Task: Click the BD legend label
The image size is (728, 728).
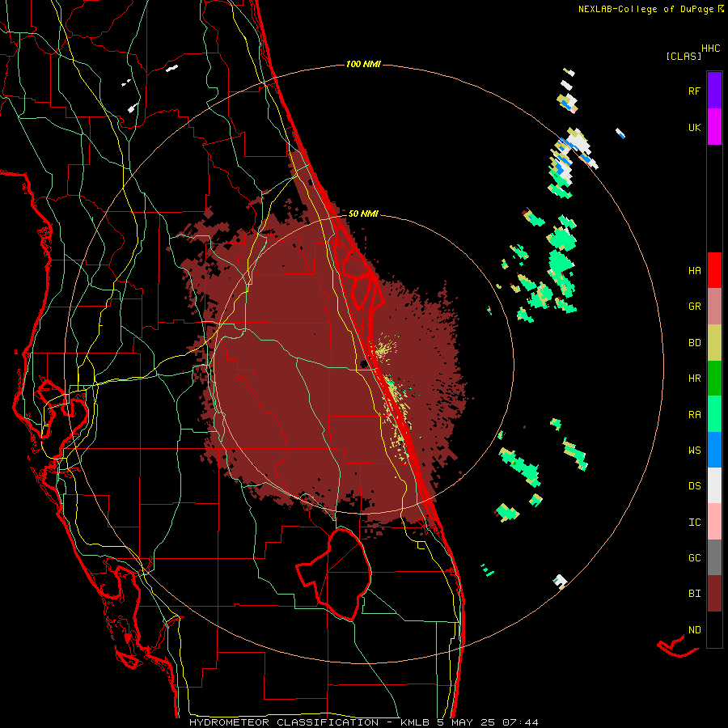Action: pos(694,343)
